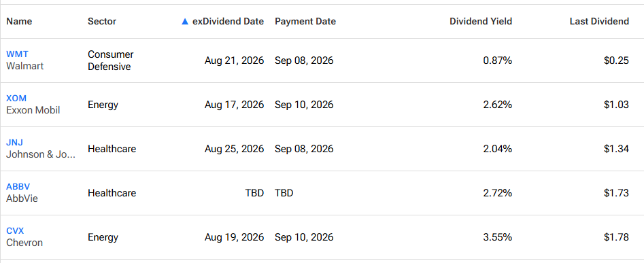Open the CVX ticker link
This screenshot has width=644, height=263.
click(x=15, y=231)
